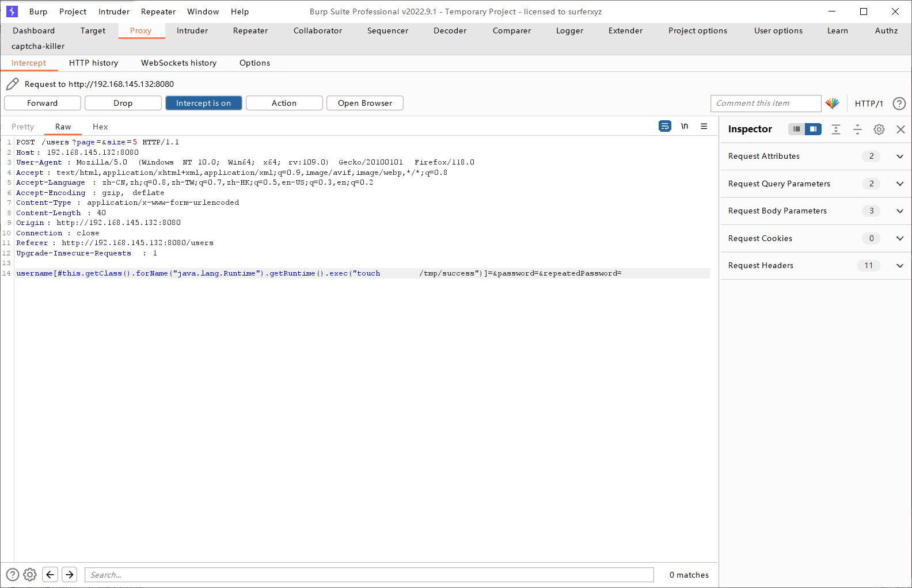Switch editor to Raw view
This screenshot has width=912, height=588.
(x=63, y=127)
